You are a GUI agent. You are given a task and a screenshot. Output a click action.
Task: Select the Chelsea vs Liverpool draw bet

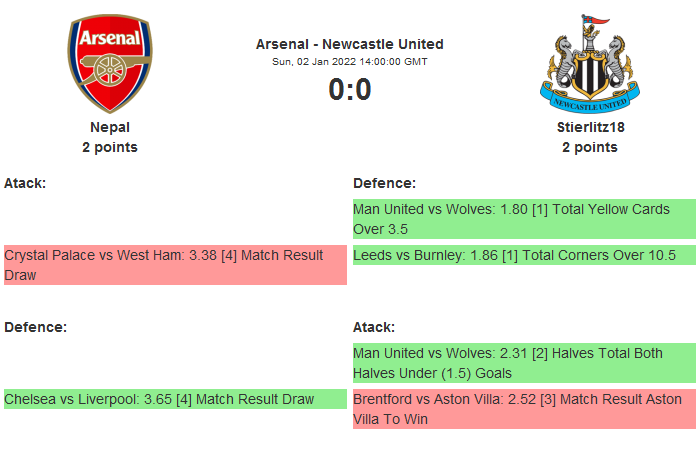pos(175,399)
